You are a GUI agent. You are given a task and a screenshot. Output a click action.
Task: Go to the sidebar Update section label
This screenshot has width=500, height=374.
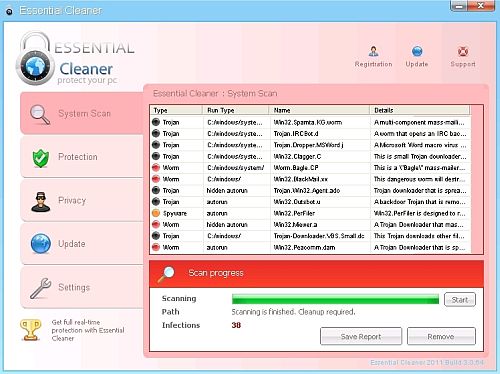coord(72,244)
